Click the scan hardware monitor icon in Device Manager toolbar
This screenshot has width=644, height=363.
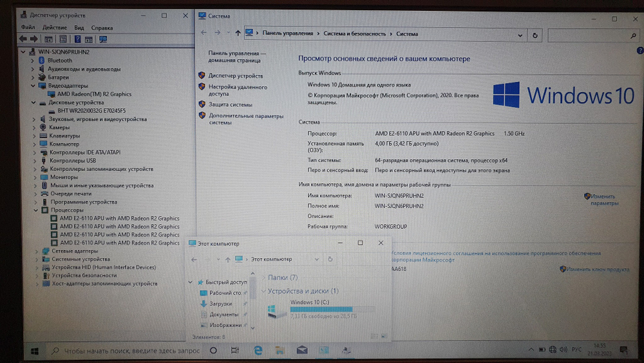coord(103,39)
